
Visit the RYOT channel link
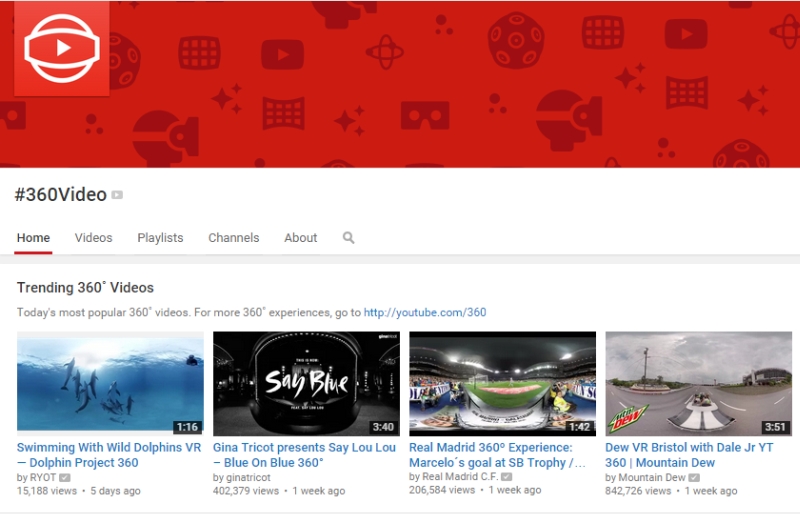(42, 478)
